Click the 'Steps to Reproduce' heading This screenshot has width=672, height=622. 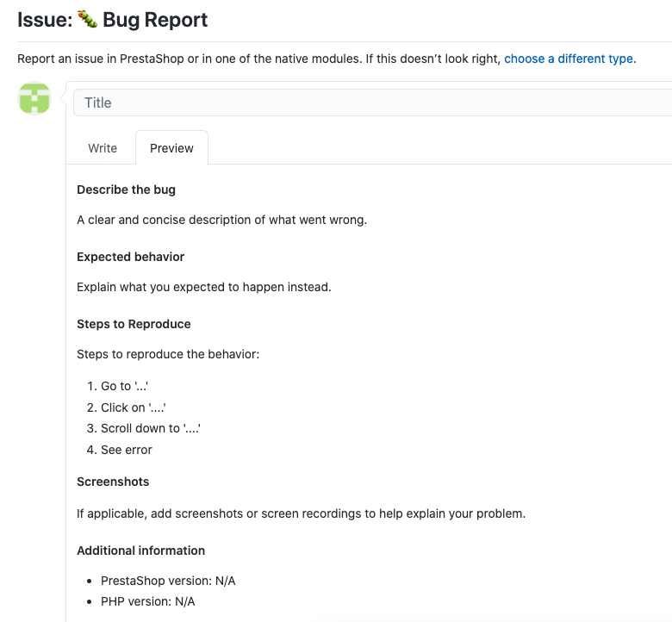tap(134, 324)
